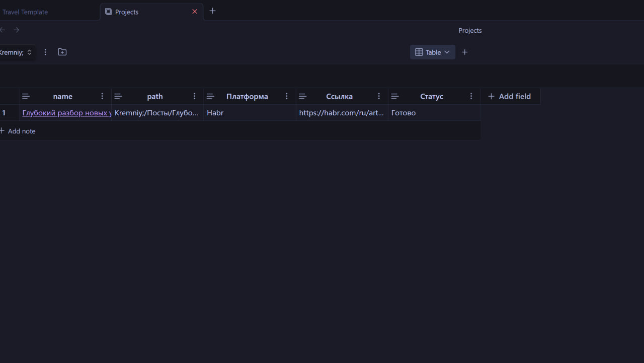
Task: Open a new tab with plus icon
Action: tap(212, 11)
